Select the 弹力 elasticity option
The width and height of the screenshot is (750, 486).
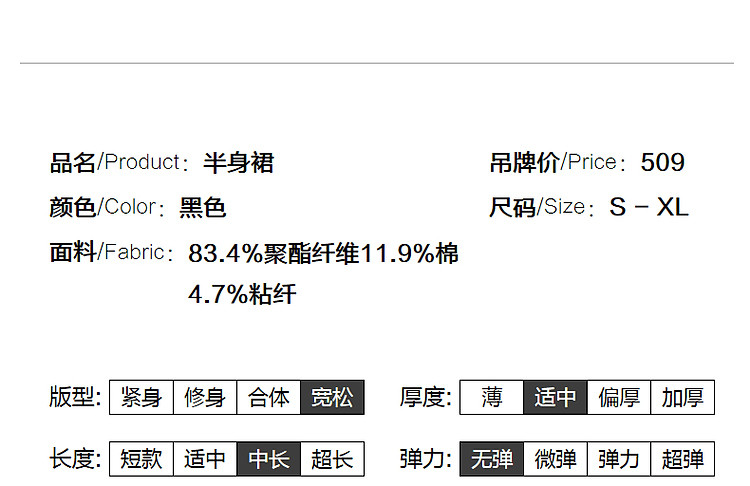tap(619, 459)
